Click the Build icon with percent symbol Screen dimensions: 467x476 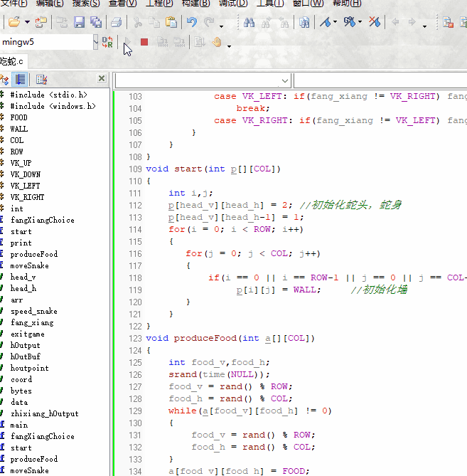tap(350, 22)
